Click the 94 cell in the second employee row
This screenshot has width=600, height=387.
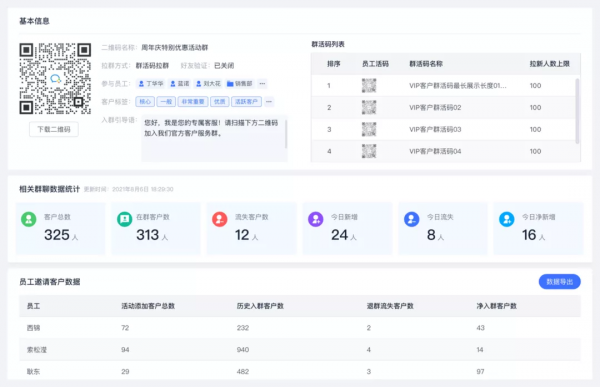125,349
